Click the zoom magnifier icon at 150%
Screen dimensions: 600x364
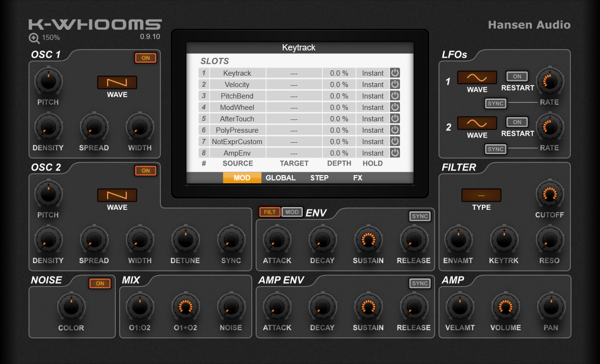point(34,38)
